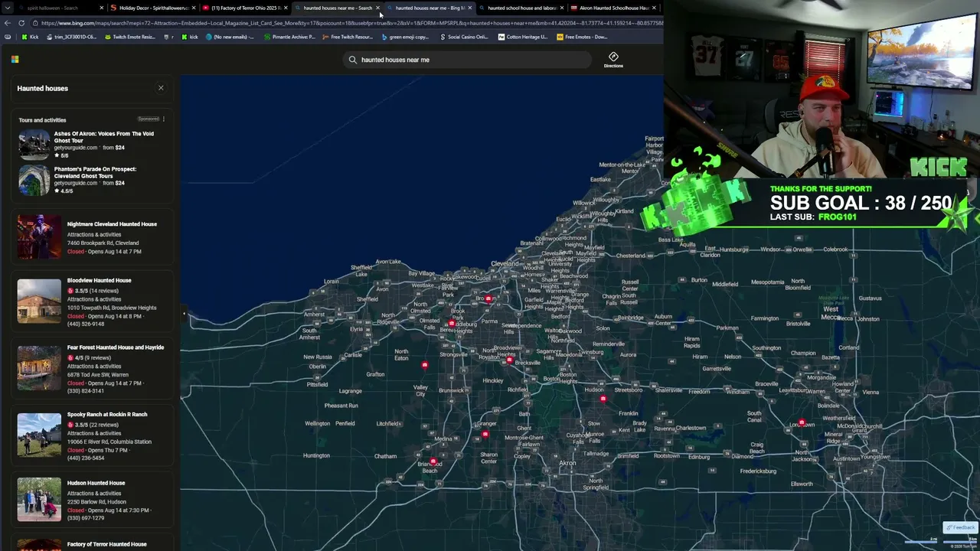This screenshot has height=551, width=980.
Task: Open the Social Casino Online bookmark
Action: [x=464, y=37]
